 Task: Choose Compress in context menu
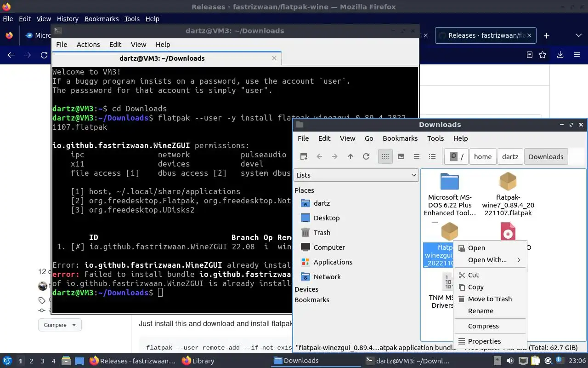(x=490, y=326)
